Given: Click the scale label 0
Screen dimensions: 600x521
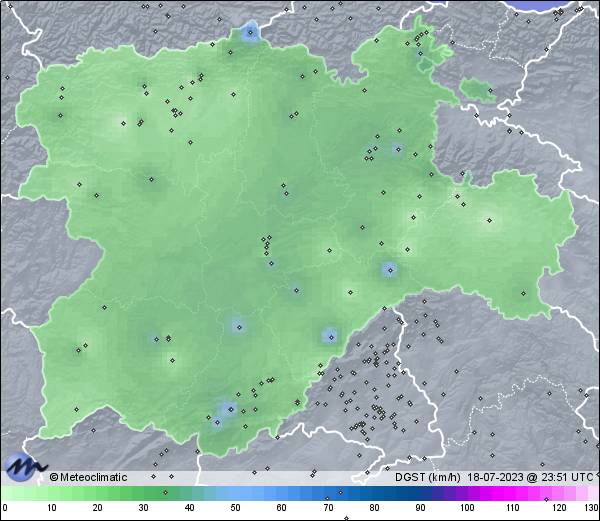Looking at the screenshot, I should (x=5, y=508).
